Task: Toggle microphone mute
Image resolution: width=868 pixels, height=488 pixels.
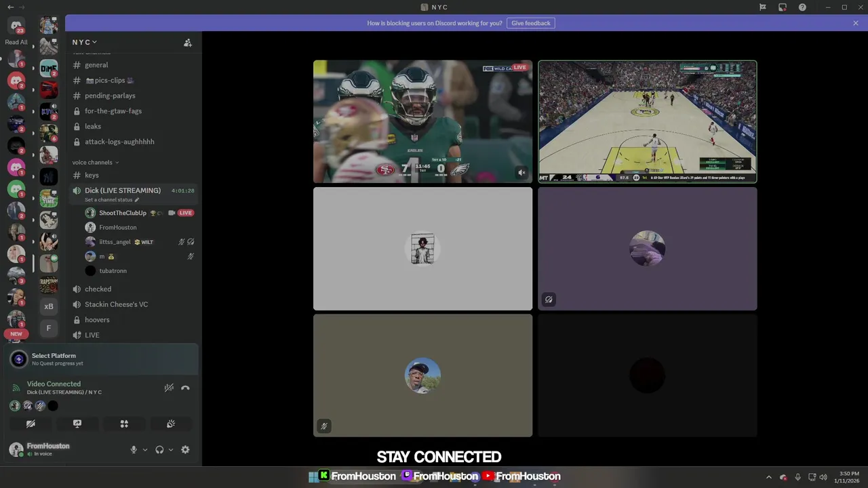Action: pos(134,450)
